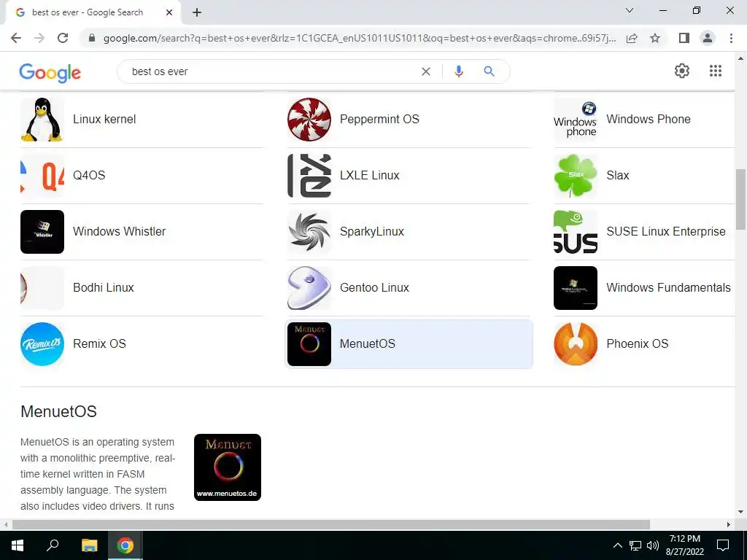Toggle the Chrome side panel
The image size is (747, 560).
(684, 38)
